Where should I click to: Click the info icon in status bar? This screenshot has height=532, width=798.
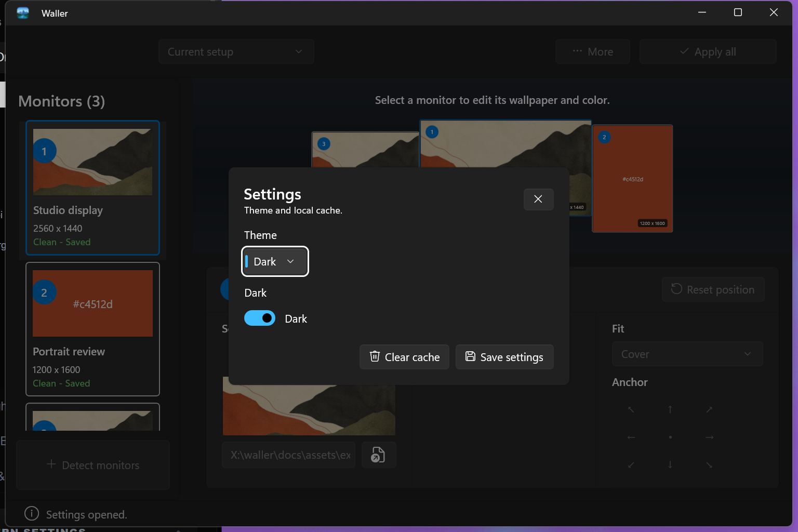point(32,514)
